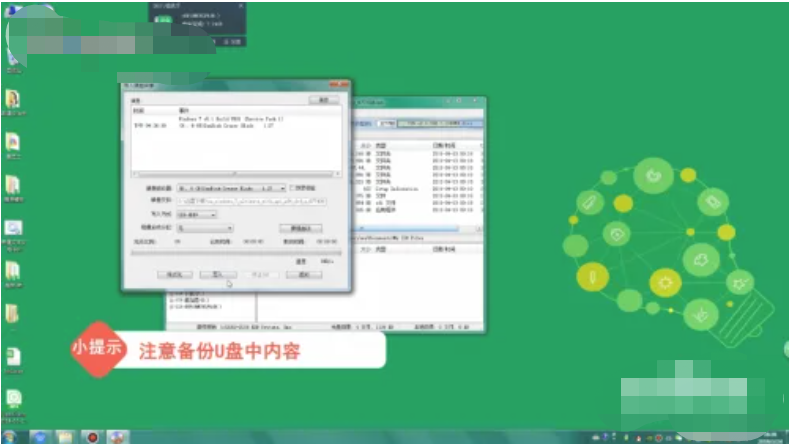This screenshot has height=445, width=789.
Task: Enable the 刻录校验 verify checkbox
Action: [292, 187]
